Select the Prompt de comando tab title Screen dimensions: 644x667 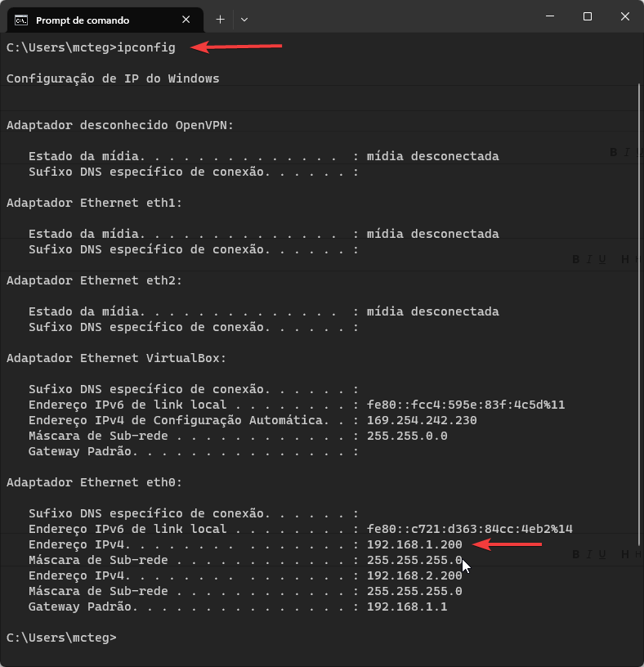[82, 20]
